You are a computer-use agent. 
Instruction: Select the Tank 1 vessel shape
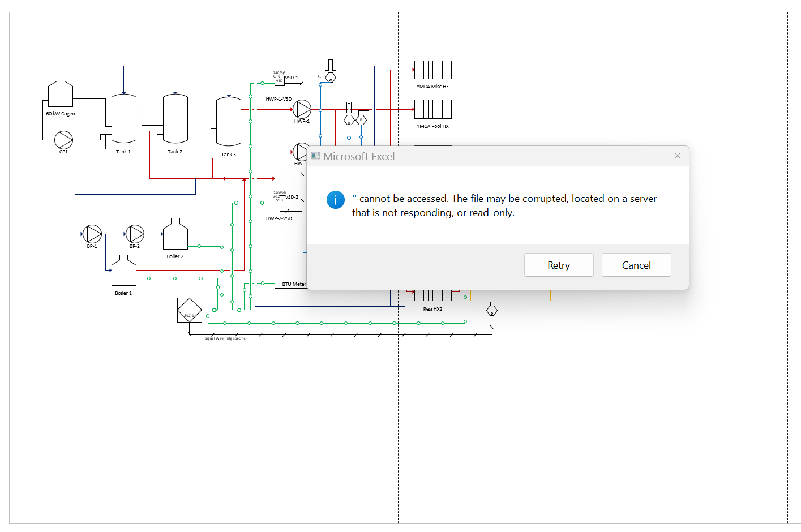click(x=123, y=119)
